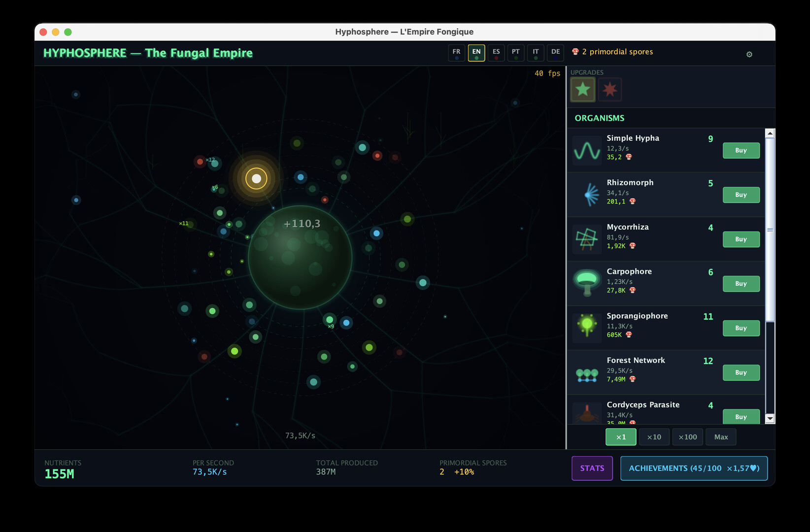The image size is (810, 532).
Task: Select the red spiky upgrade icon
Action: click(610, 90)
